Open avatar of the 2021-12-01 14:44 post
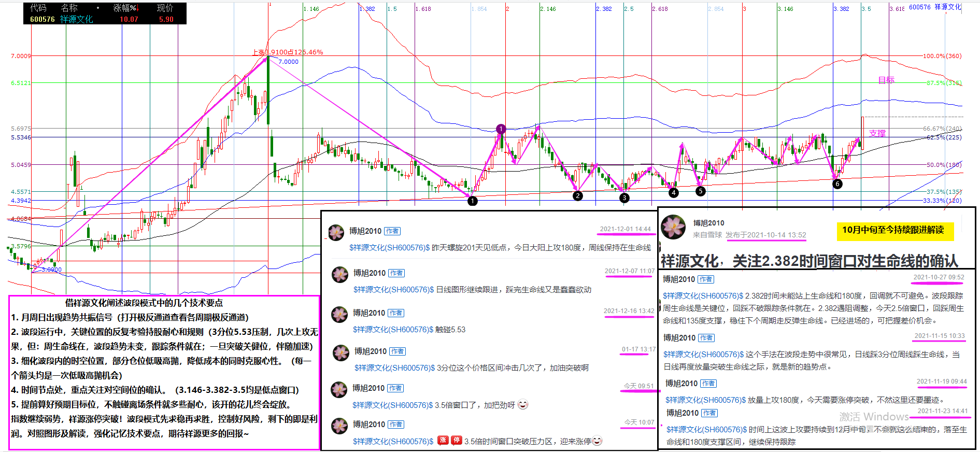This screenshot has width=980, height=452. [336, 232]
